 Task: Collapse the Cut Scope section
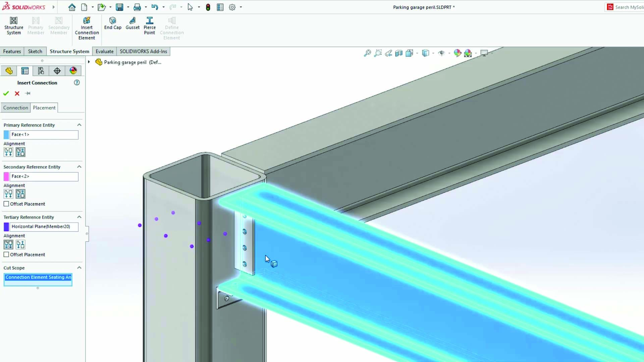click(79, 267)
